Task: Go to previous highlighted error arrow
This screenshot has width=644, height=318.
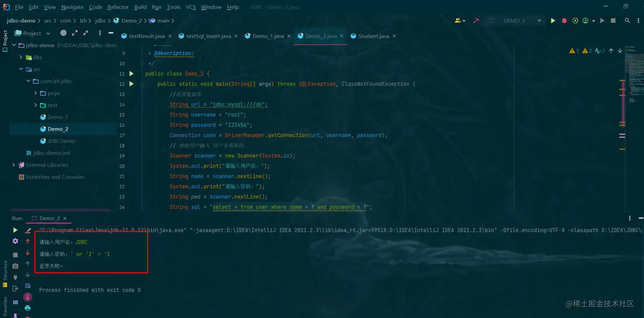Action: pyautogui.click(x=611, y=51)
